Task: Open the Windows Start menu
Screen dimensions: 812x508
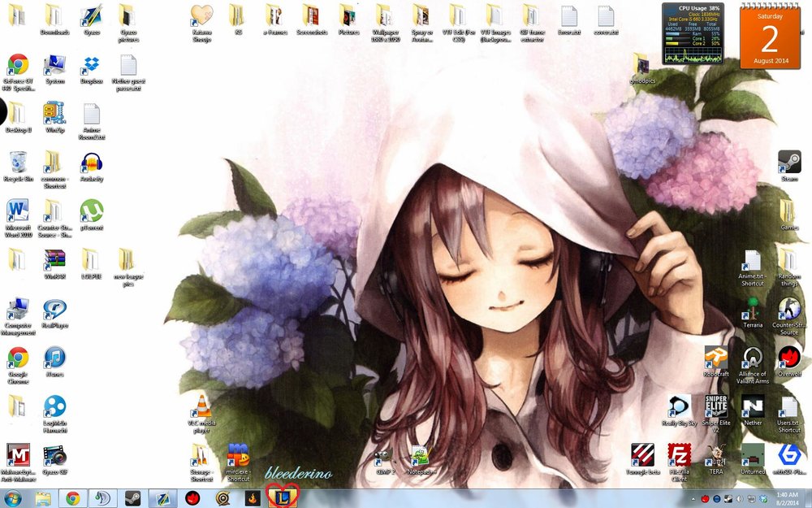Action: [12, 498]
